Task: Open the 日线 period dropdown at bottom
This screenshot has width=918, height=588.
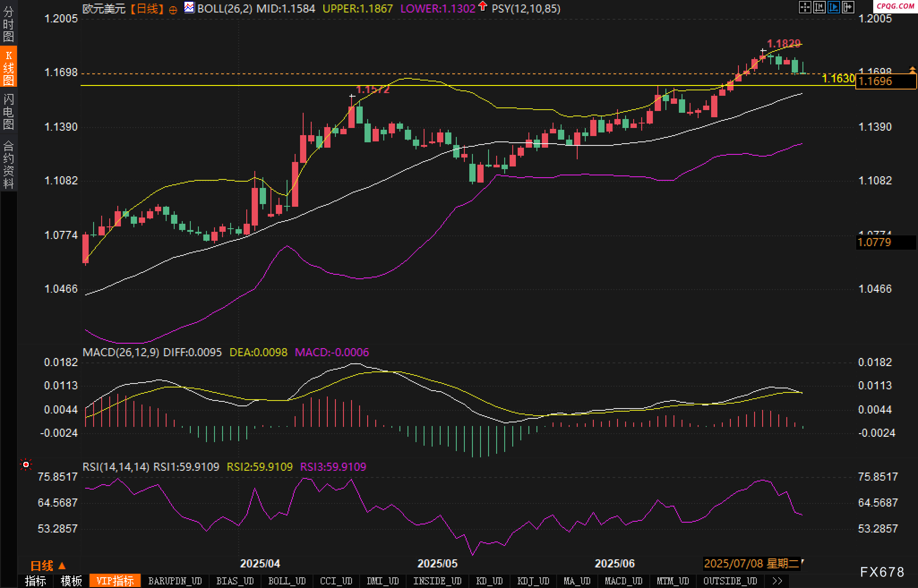Action: tap(48, 566)
